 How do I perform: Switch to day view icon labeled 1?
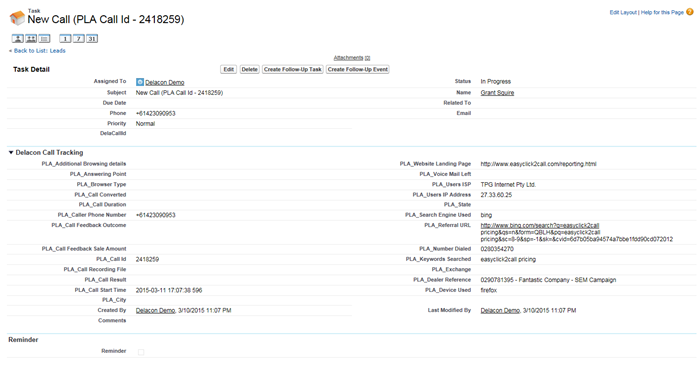coord(65,39)
